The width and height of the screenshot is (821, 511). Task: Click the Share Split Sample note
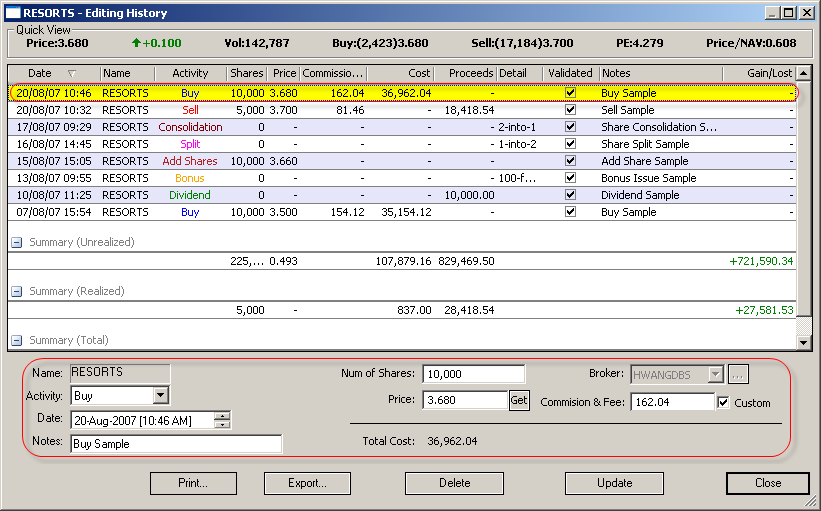(x=645, y=144)
